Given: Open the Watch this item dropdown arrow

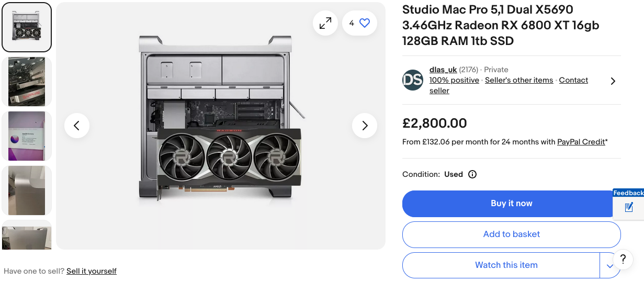Looking at the screenshot, I should (610, 265).
